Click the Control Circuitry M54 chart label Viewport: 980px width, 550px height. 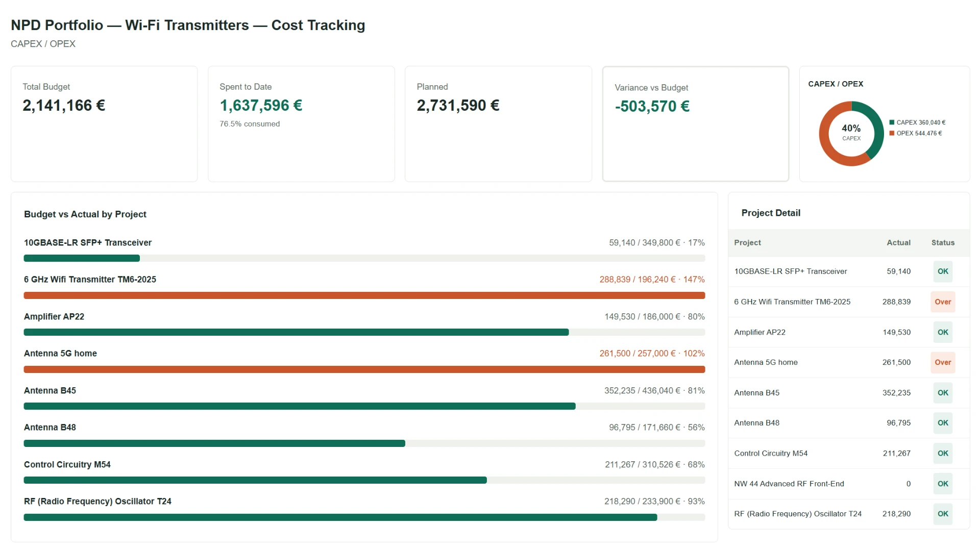pos(67,465)
